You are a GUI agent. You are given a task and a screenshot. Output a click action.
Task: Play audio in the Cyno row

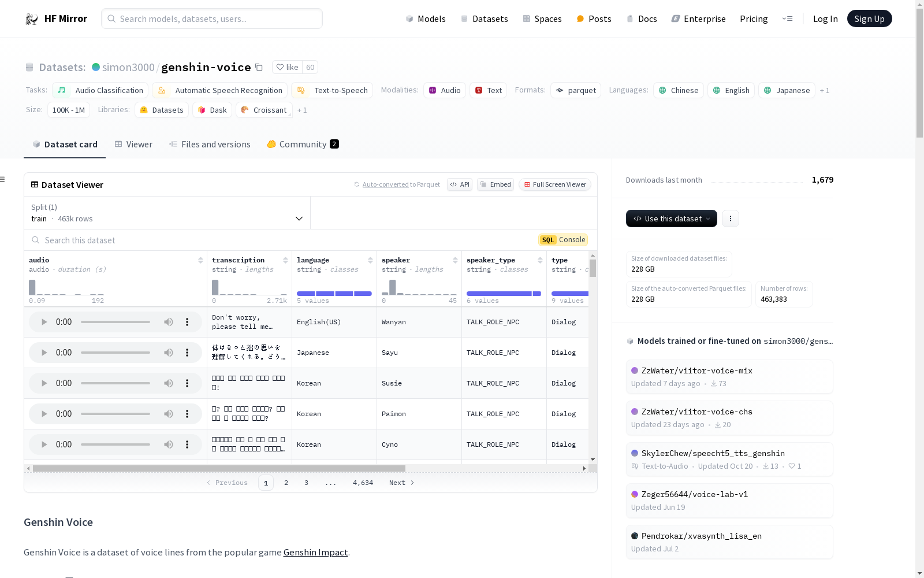click(44, 444)
